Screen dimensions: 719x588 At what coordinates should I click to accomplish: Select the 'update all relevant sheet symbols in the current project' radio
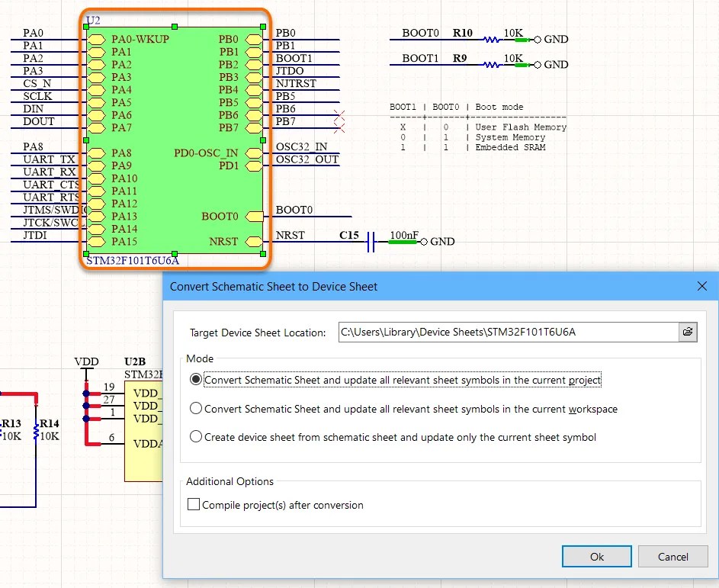[196, 380]
